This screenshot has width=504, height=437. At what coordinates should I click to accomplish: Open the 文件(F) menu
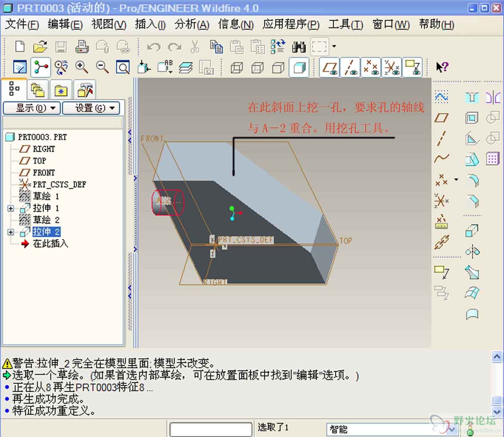[x=22, y=25]
